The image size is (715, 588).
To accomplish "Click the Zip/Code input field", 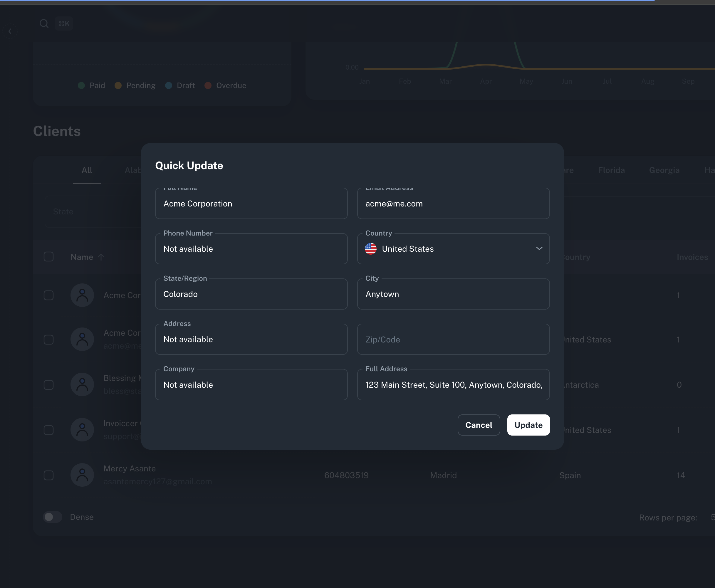I will pyautogui.click(x=453, y=340).
